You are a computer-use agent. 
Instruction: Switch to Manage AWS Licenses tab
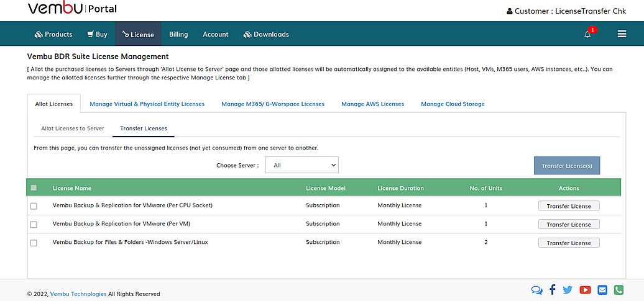pyautogui.click(x=373, y=104)
